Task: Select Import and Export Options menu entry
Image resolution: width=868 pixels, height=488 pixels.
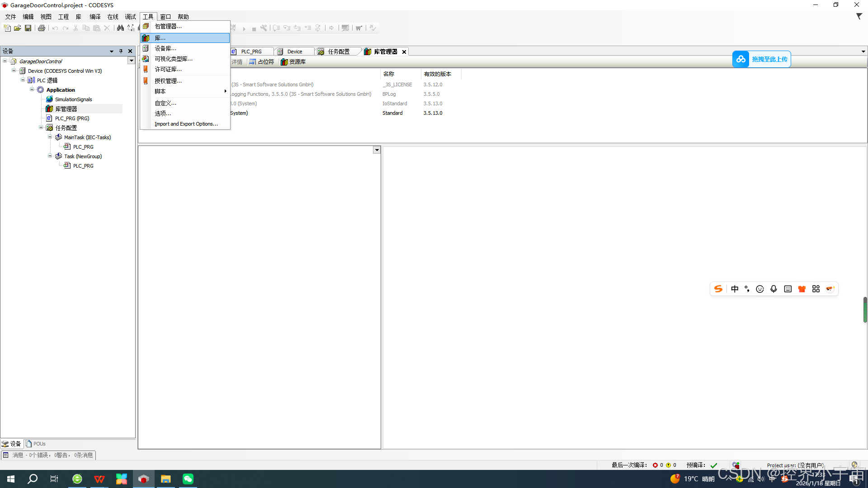Action: 186,124
